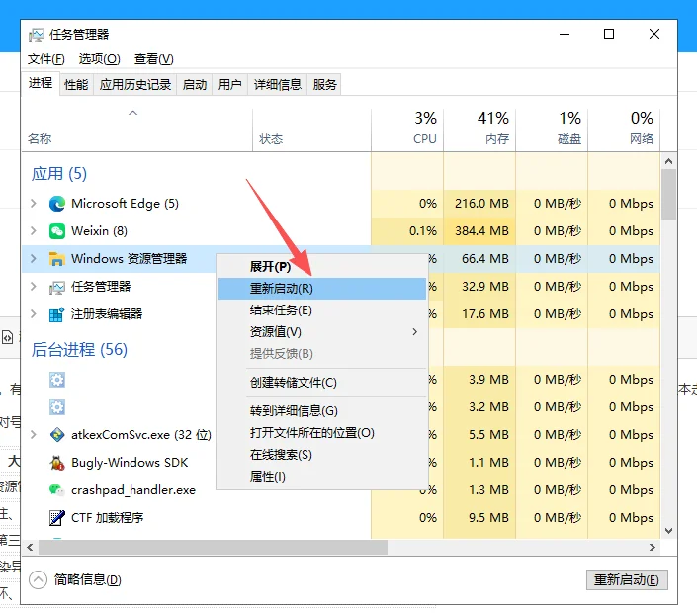The image size is (697, 616).
Task: Expand the Windows 资源管理器 row chevron
Action: tap(34, 259)
